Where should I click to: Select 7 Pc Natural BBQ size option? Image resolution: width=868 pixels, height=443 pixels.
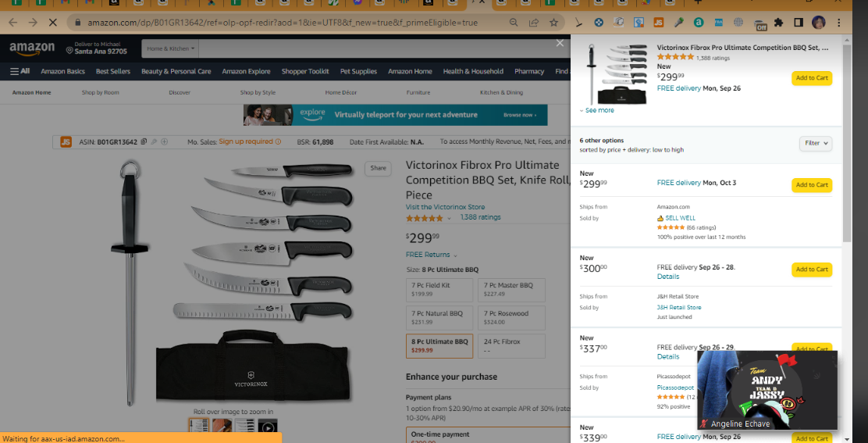[439, 318]
